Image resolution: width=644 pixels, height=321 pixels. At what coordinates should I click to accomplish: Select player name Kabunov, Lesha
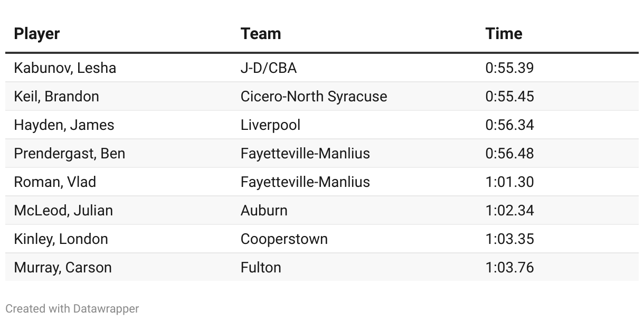coord(65,68)
